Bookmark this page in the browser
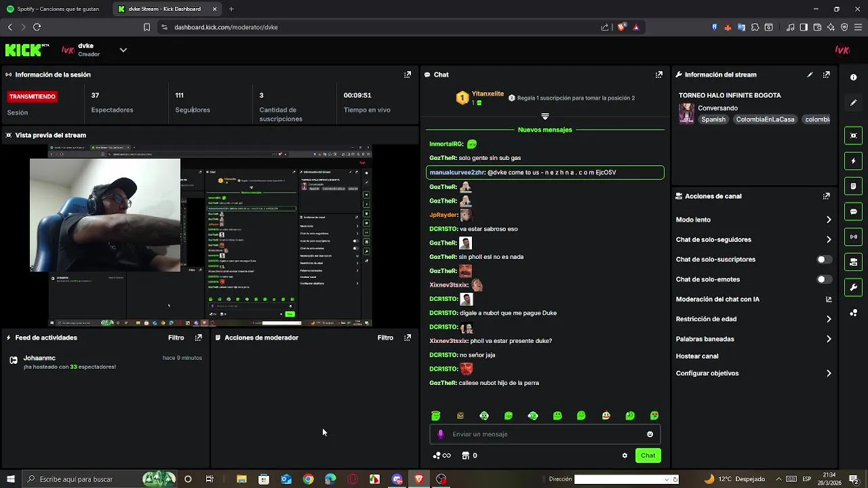868x488 pixels. (146, 27)
